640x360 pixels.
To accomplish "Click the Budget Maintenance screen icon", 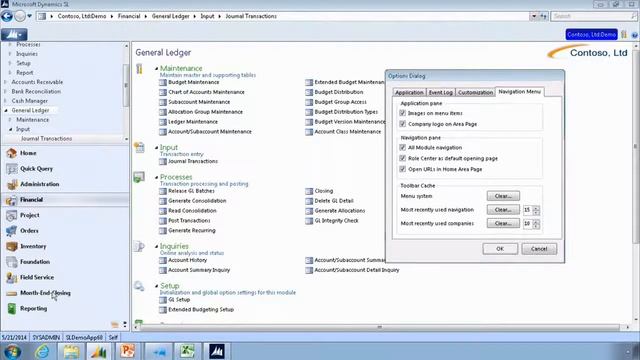I will click(163, 82).
